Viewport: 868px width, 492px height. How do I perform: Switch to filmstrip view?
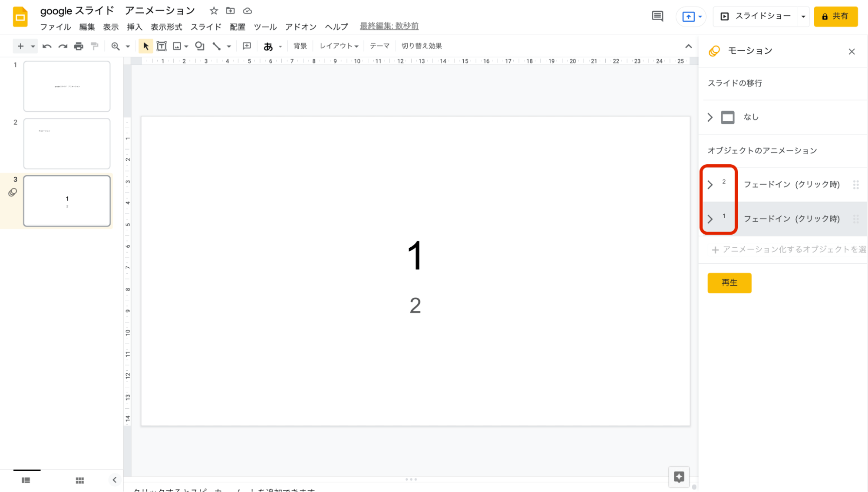[26, 480]
